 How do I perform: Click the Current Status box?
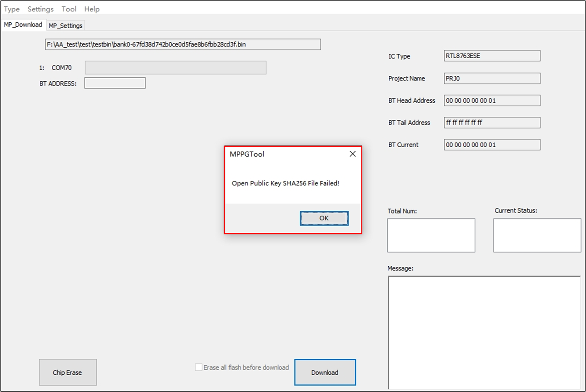pyautogui.click(x=537, y=235)
